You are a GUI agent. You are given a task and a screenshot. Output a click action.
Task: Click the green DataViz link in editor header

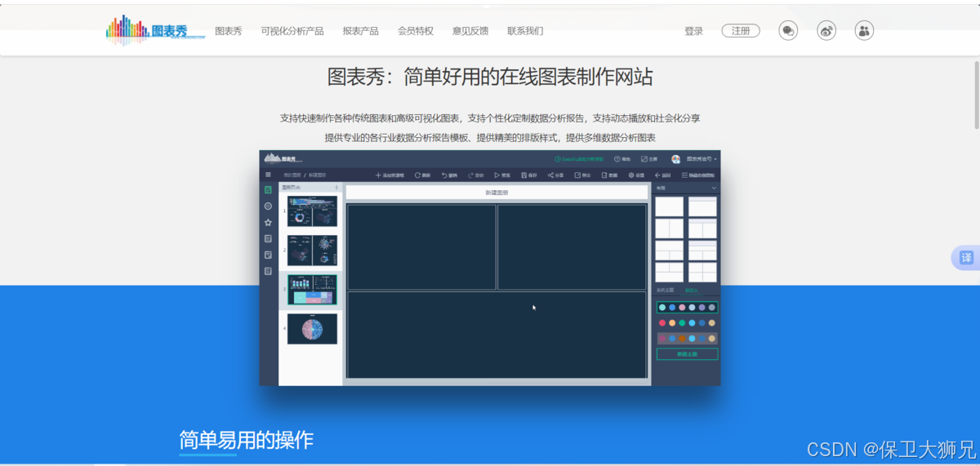[x=579, y=159]
